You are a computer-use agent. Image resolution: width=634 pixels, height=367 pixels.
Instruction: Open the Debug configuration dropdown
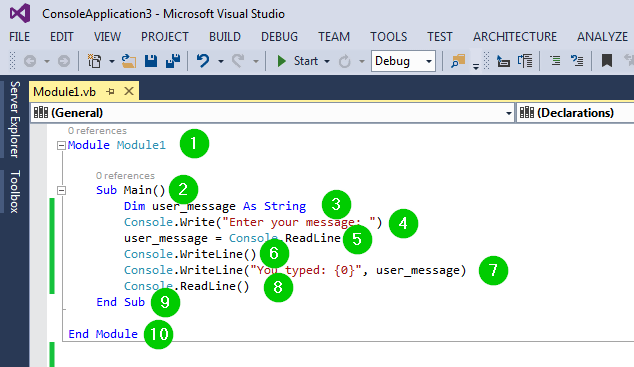[x=403, y=61]
